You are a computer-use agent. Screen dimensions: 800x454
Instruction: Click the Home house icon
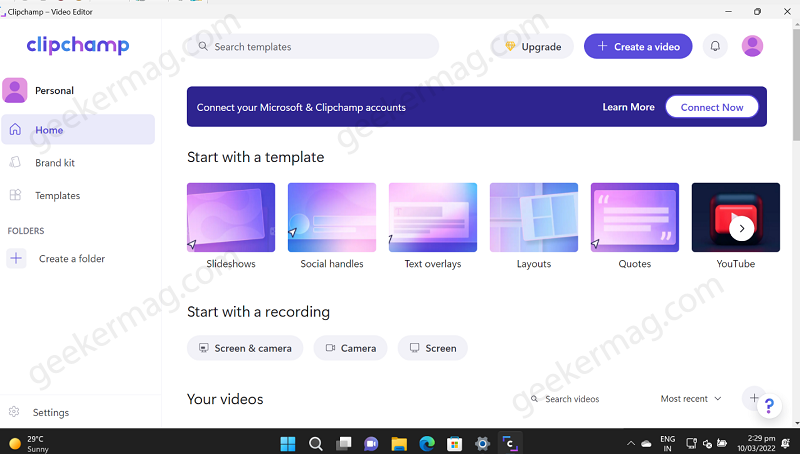pyautogui.click(x=15, y=129)
